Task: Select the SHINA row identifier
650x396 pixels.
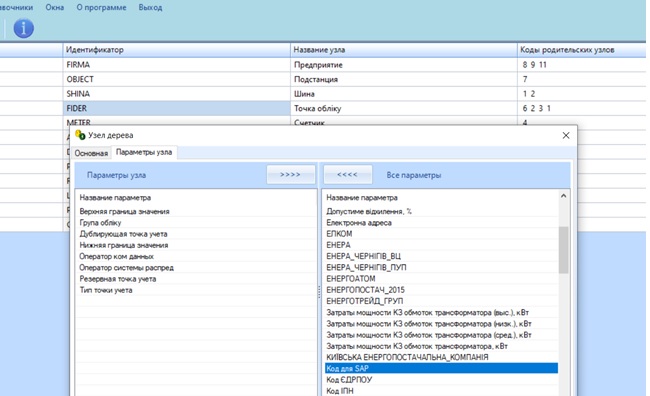Action: click(x=177, y=94)
